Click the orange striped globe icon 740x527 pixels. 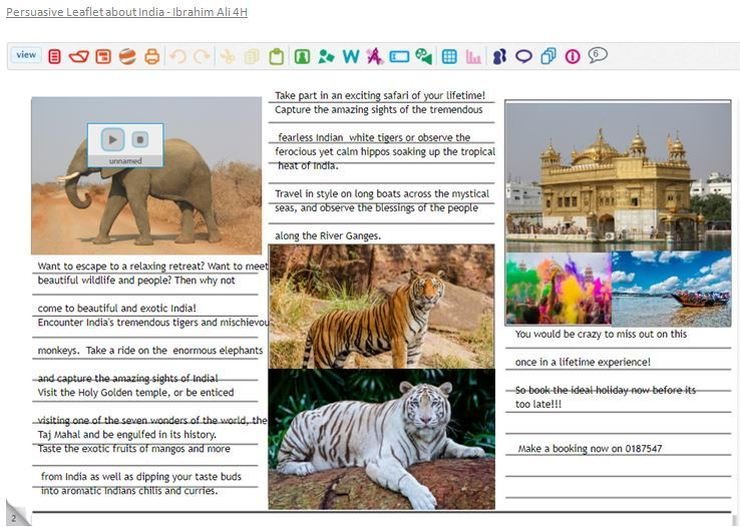[127, 57]
